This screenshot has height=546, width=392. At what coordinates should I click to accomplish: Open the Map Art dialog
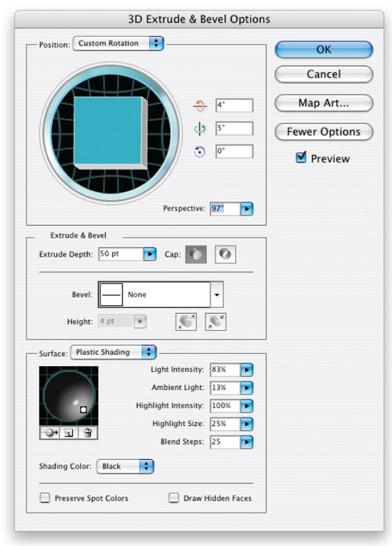click(x=324, y=103)
